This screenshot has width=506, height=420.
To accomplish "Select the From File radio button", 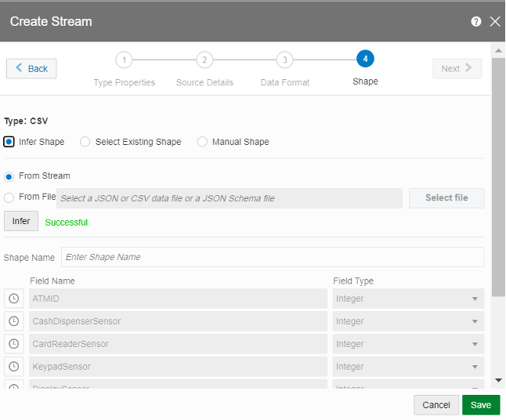I will tap(9, 197).
